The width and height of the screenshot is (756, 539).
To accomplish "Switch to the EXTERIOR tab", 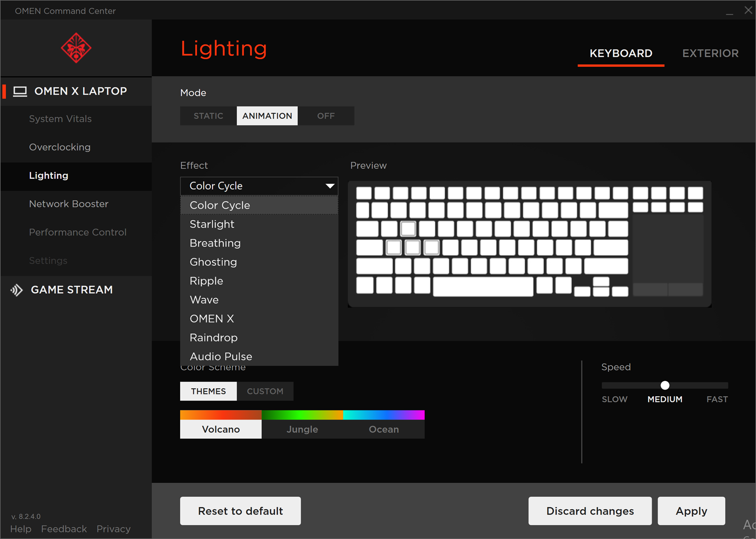I will tap(710, 53).
